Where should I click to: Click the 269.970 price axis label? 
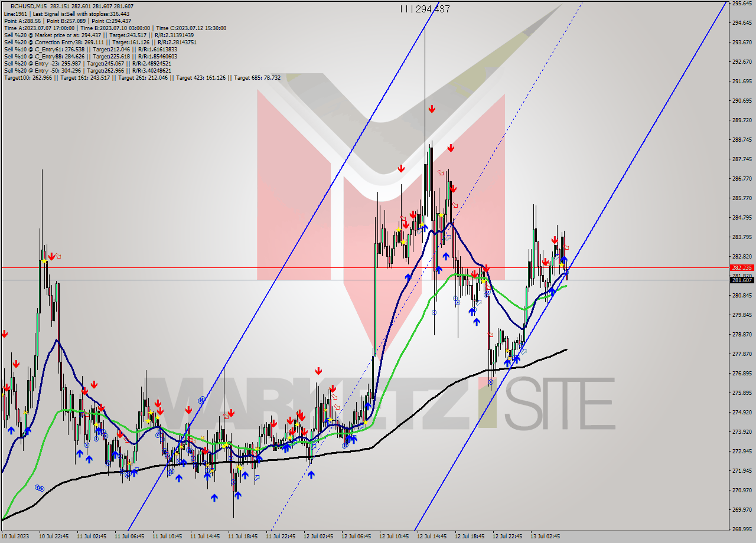coord(742,510)
